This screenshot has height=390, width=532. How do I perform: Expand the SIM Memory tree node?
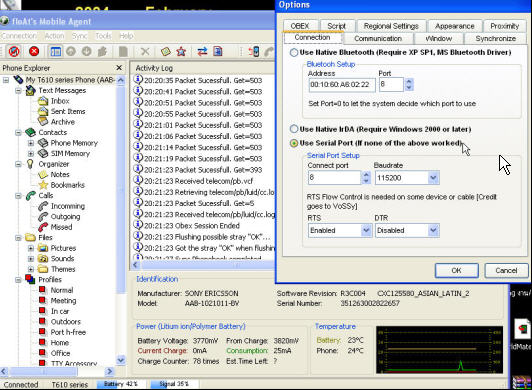click(x=31, y=153)
